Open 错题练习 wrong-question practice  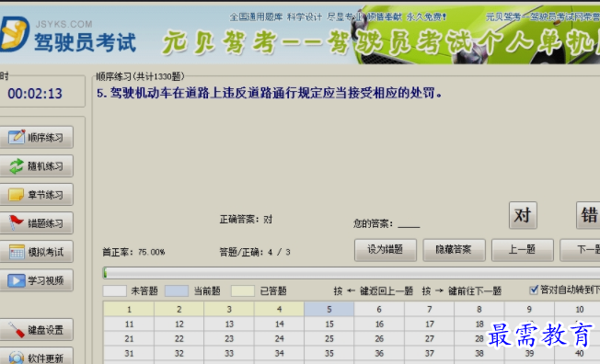(x=37, y=223)
